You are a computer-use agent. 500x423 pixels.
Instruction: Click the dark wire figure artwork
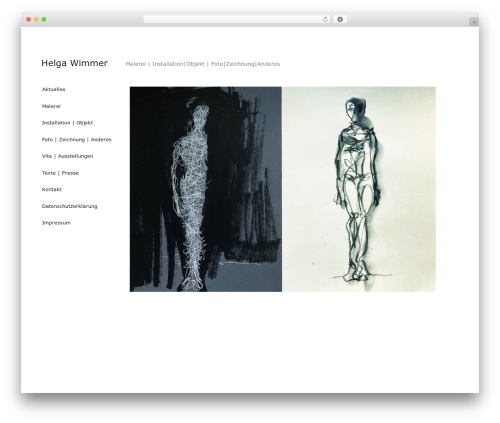tap(206, 189)
